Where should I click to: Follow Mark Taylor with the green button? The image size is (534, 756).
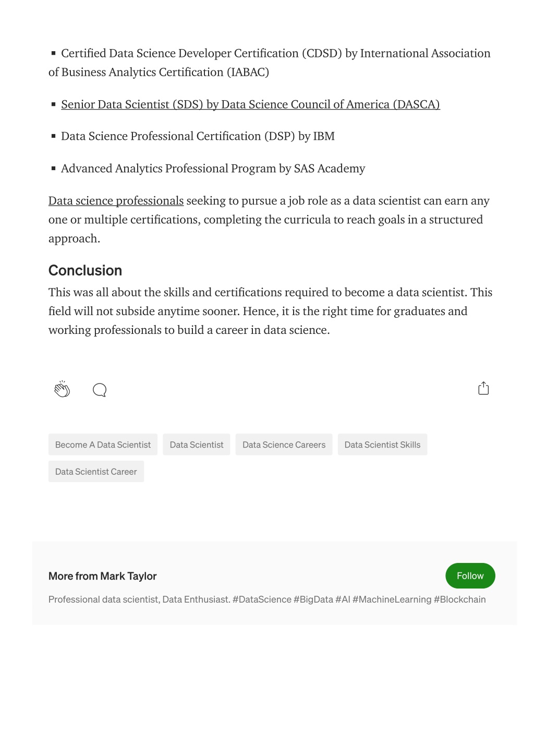click(470, 575)
